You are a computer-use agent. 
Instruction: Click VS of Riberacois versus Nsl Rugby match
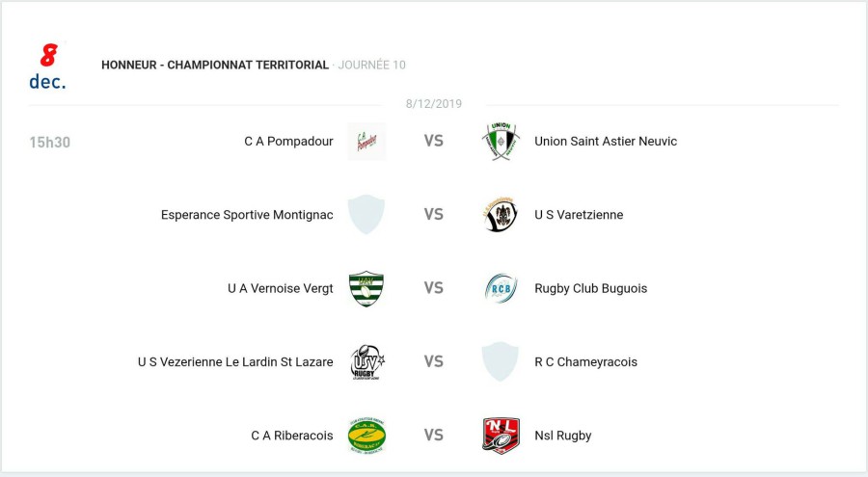click(x=434, y=436)
